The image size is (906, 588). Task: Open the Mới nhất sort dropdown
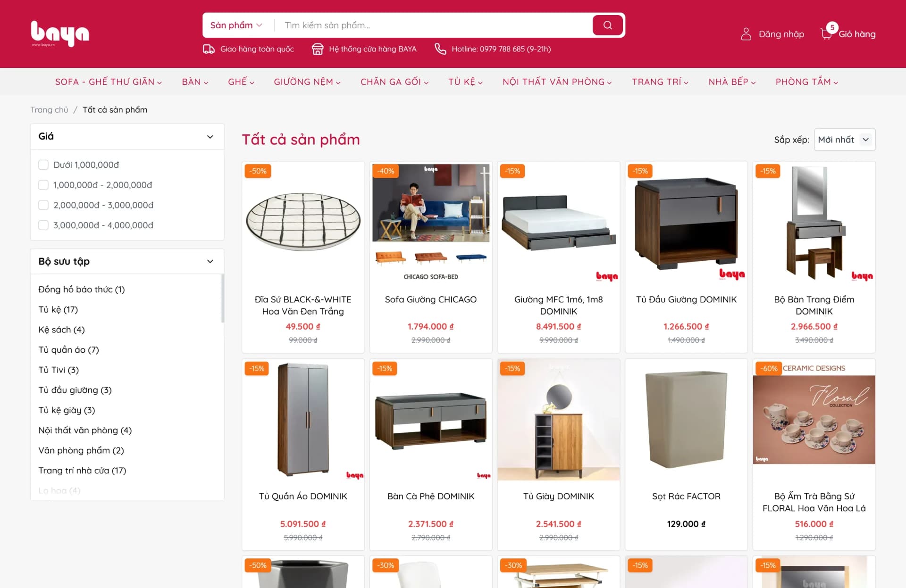point(844,140)
